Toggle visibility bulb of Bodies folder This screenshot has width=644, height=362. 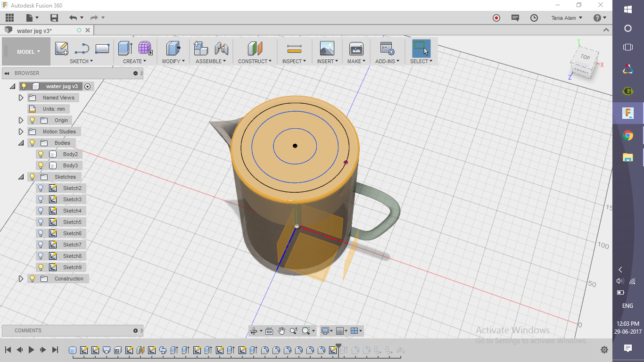(33, 143)
